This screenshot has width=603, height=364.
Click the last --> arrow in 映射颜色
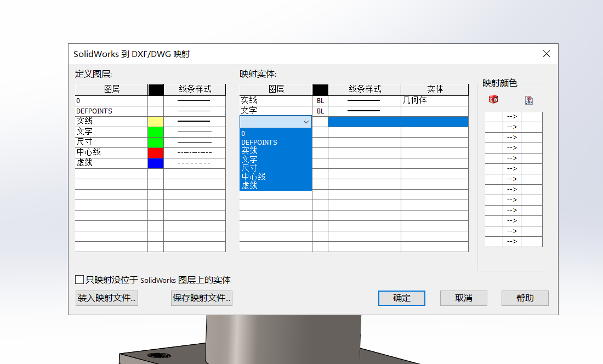(x=512, y=241)
